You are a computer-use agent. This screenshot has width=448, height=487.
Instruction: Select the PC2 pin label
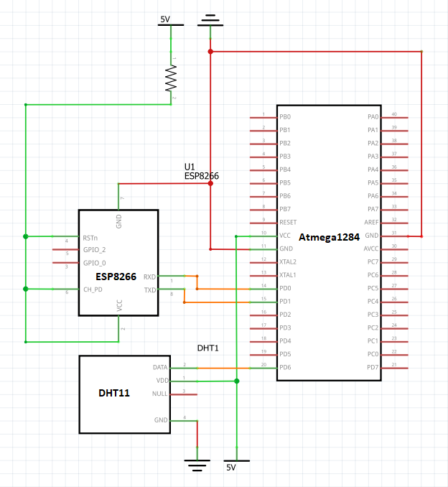click(x=373, y=328)
